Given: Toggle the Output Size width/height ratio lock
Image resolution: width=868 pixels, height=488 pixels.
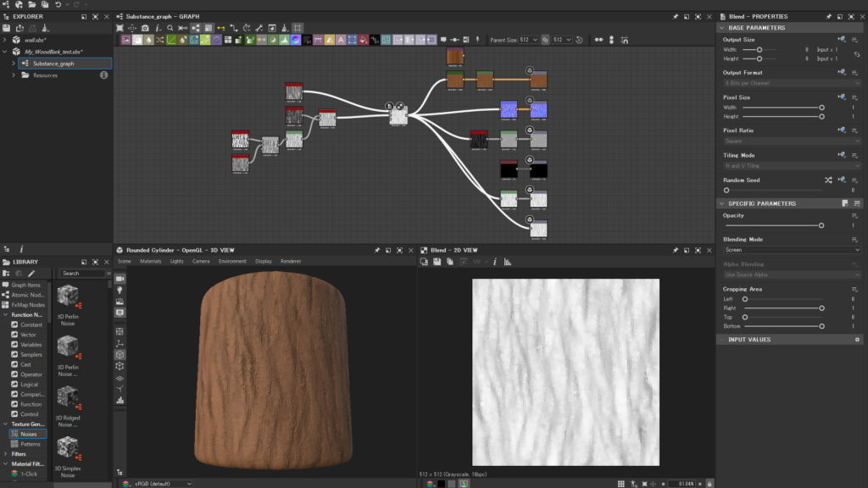Looking at the screenshot, I should 857,55.
